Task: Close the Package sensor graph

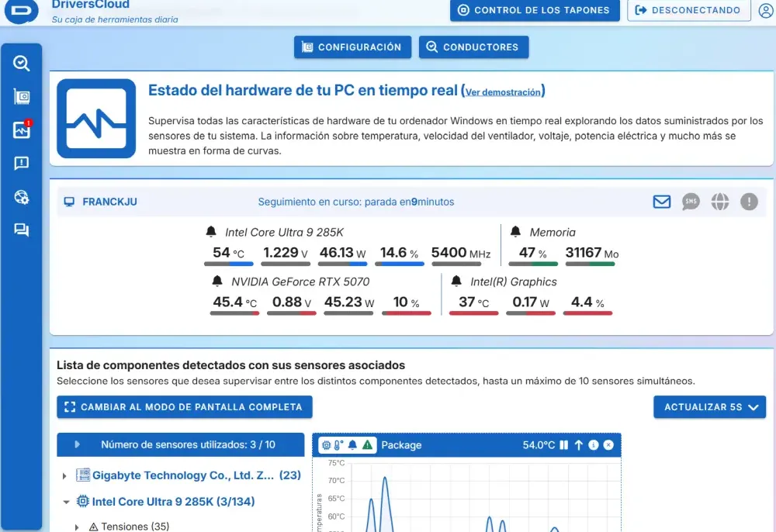Action: coord(608,445)
